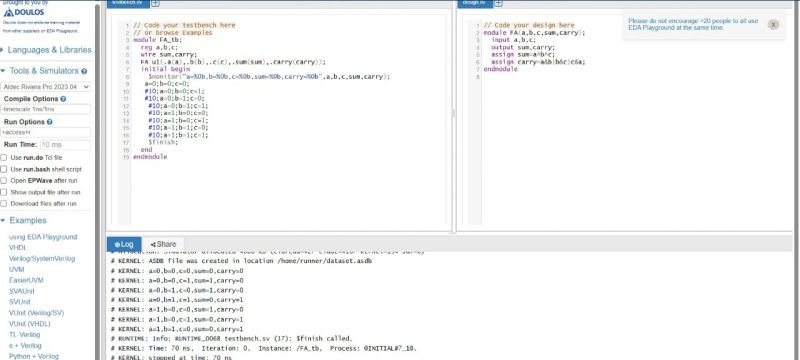Screen dimensions: 800x360
Task: Switch to the Share tab
Action: click(163, 244)
